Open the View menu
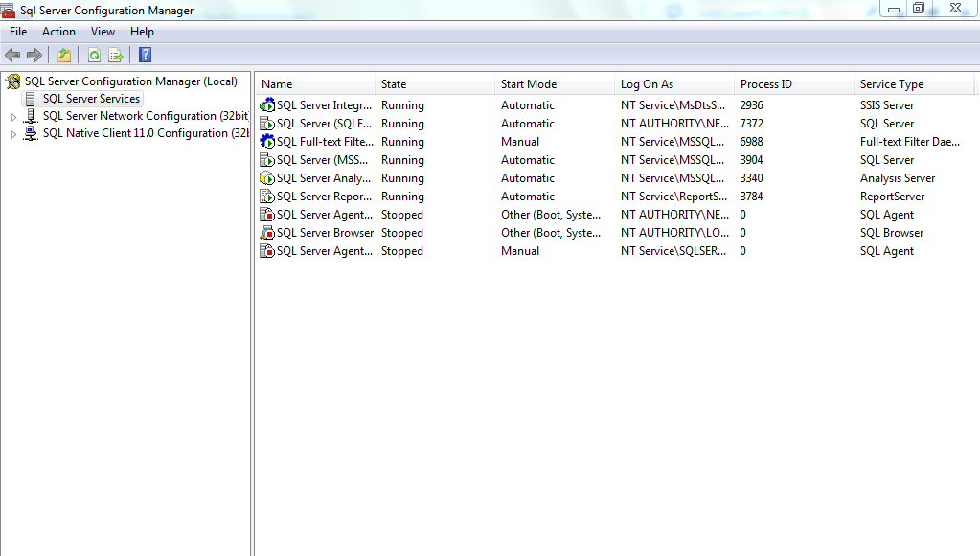This screenshot has width=980, height=556. point(103,32)
